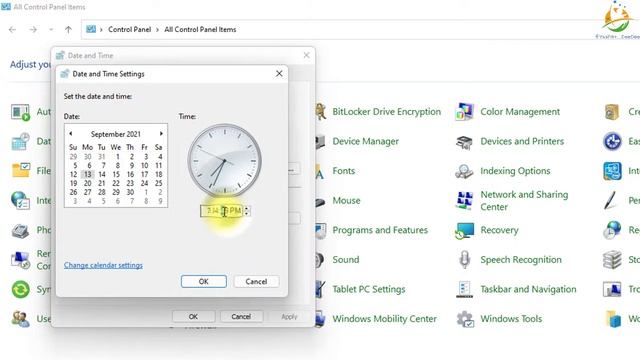Decrease time with the down spinner arrow

[246, 213]
